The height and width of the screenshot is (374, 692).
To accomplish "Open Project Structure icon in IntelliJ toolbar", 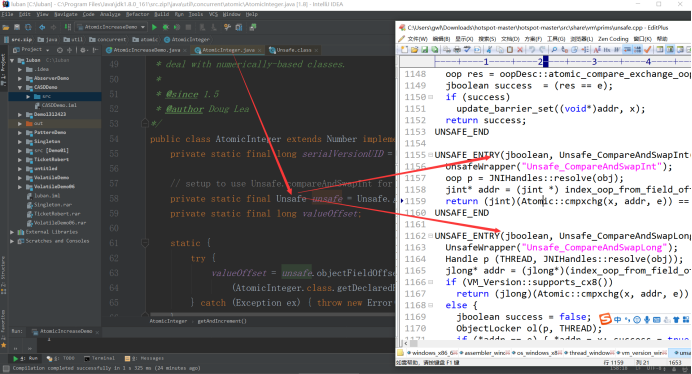I will tap(239, 27).
